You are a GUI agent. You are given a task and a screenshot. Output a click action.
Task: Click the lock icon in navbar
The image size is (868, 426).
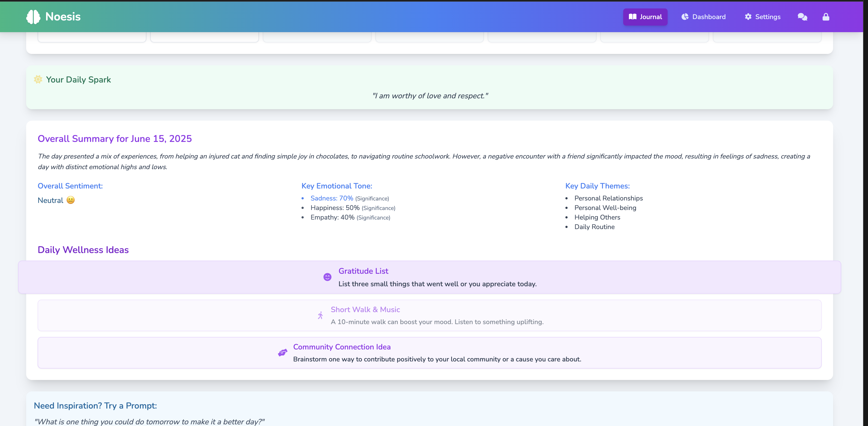click(825, 17)
